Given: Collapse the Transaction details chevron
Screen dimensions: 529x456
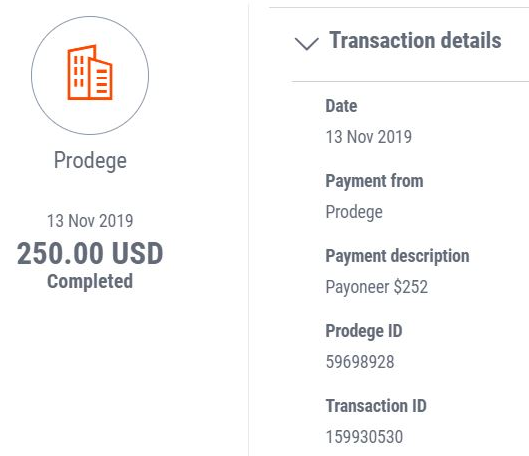Looking at the screenshot, I should (306, 44).
